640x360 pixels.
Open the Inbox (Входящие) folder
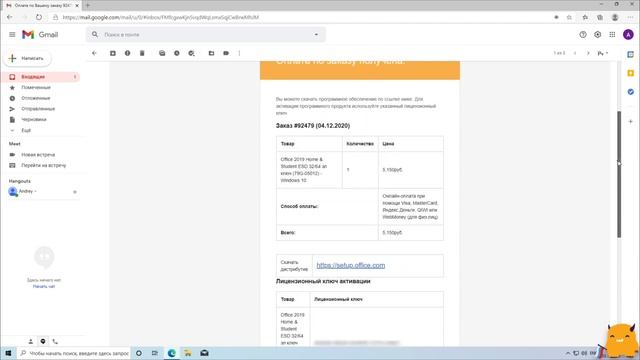(x=41, y=77)
